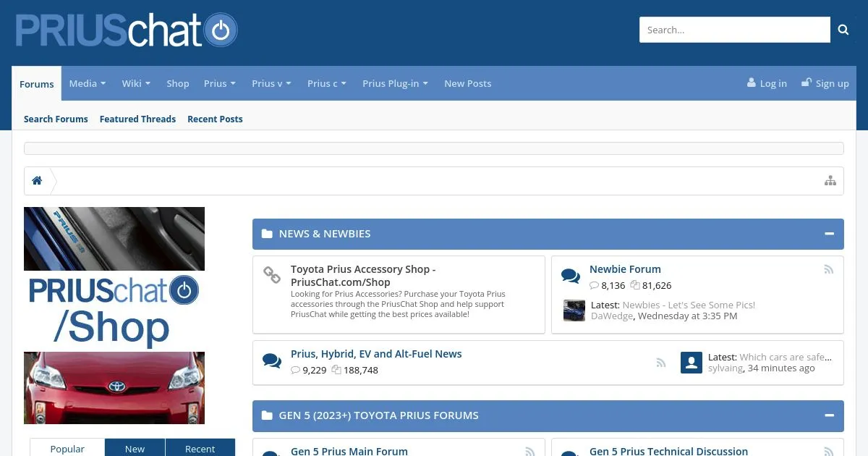Expand the Prius c dropdown menu
Image resolution: width=868 pixels, height=456 pixels.
click(327, 83)
